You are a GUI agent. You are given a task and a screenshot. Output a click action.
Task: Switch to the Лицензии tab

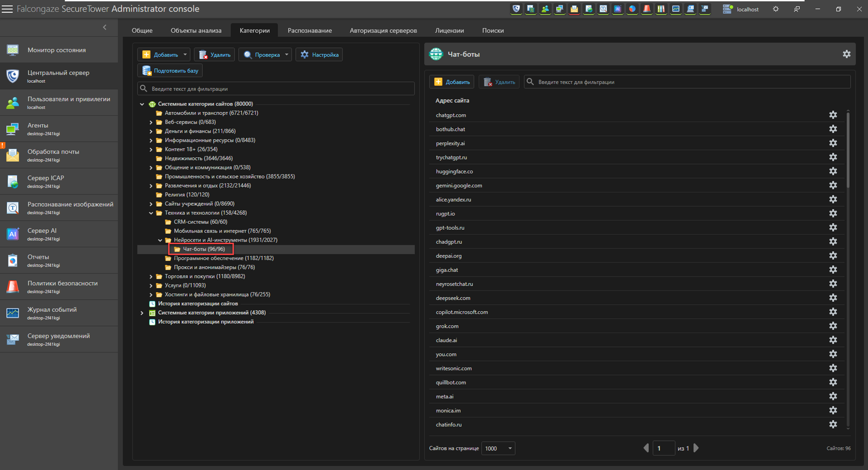click(x=449, y=30)
